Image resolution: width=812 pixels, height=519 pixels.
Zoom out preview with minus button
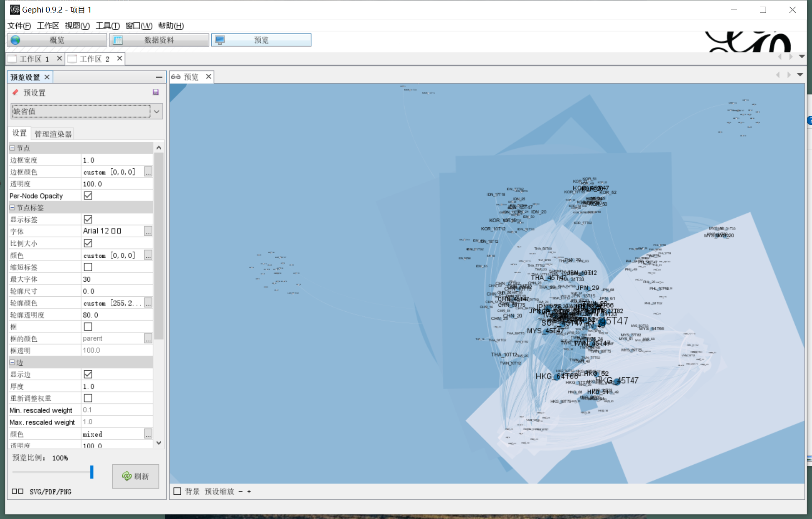click(x=241, y=491)
